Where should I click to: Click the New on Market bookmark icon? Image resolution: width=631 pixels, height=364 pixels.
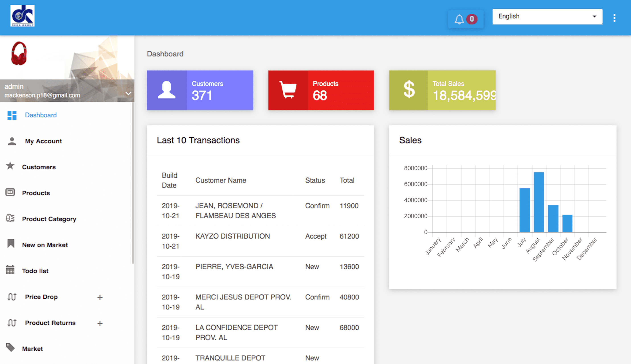(x=11, y=244)
